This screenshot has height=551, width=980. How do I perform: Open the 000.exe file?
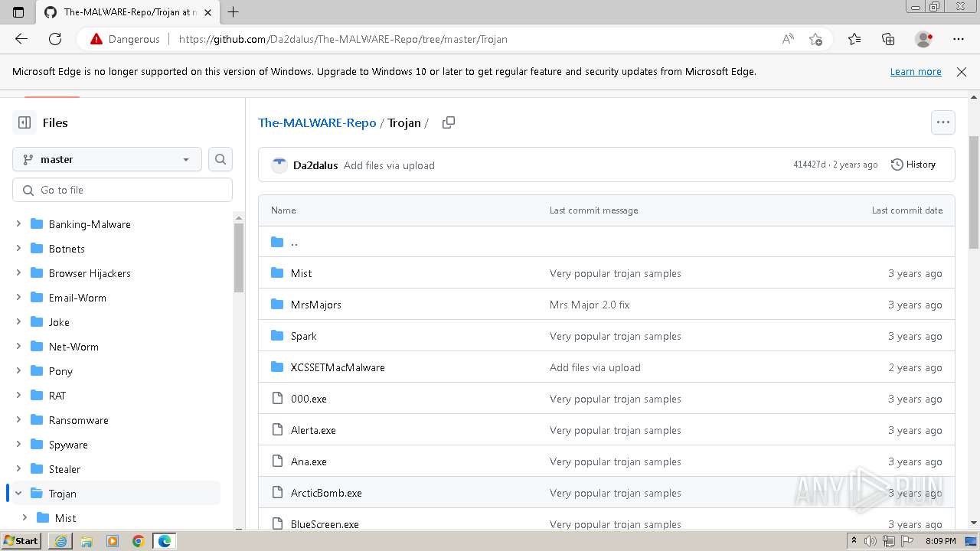click(309, 399)
